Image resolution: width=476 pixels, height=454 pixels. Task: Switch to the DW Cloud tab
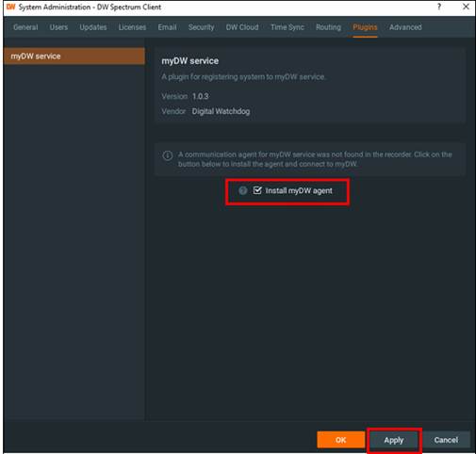pyautogui.click(x=242, y=27)
